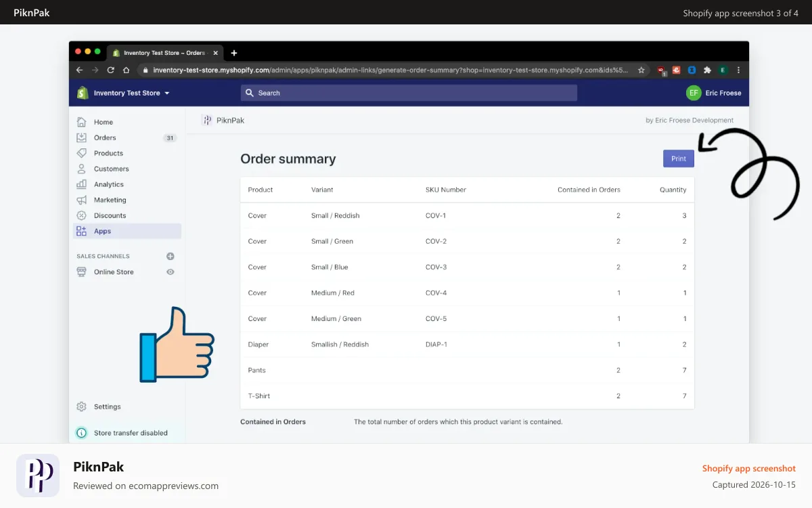Click the Online Store storefront icon
The image size is (812, 508).
[x=82, y=272]
